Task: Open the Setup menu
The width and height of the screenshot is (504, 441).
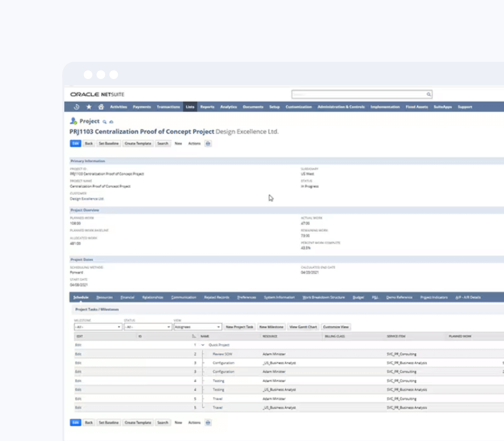Action: [274, 107]
